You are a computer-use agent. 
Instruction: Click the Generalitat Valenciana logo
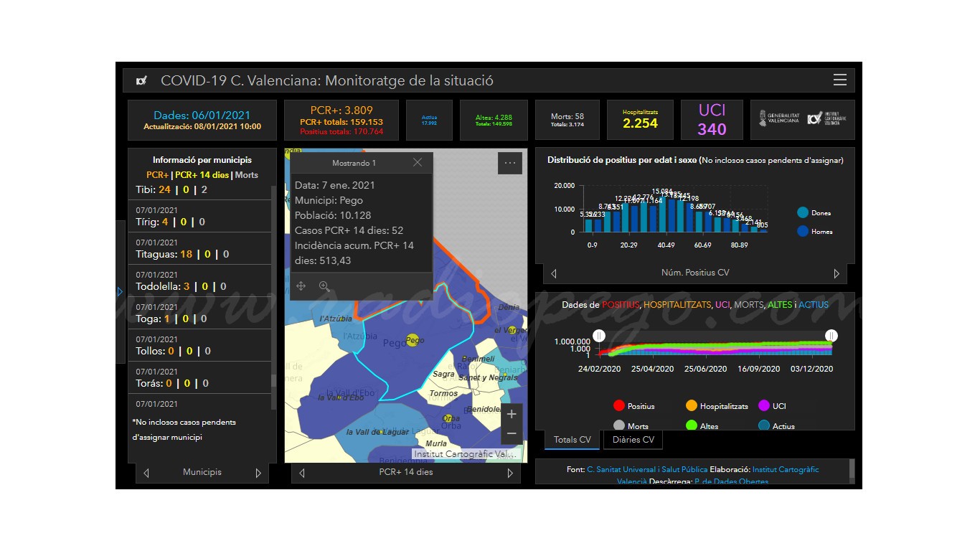[779, 119]
